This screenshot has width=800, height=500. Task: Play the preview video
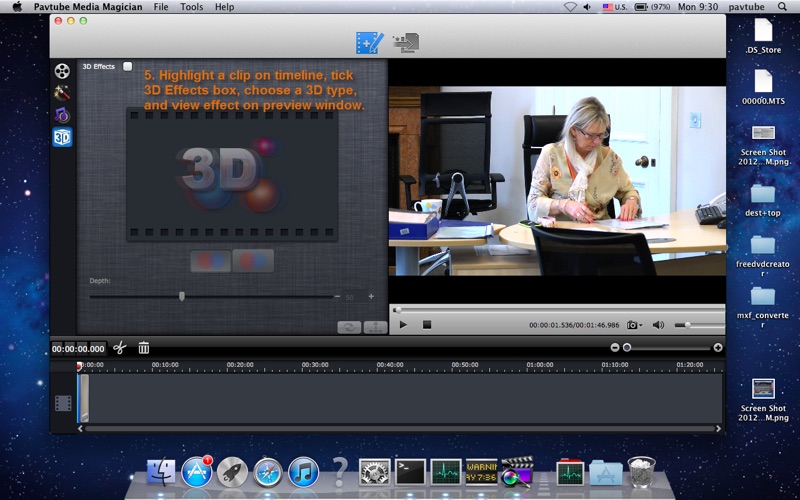[403, 324]
